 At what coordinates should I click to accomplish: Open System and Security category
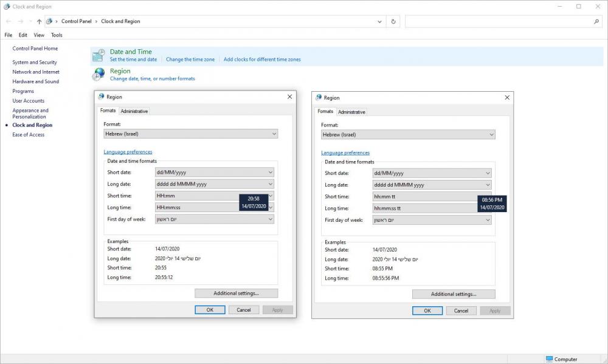click(x=35, y=62)
